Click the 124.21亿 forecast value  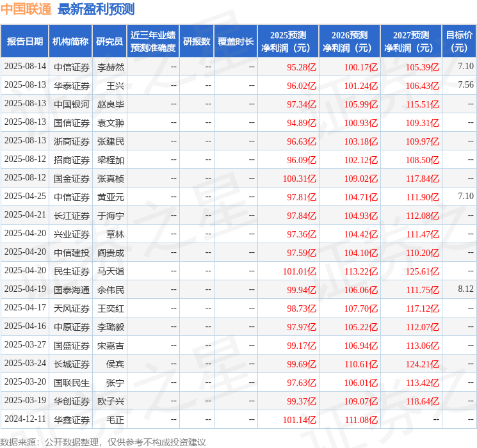(x=422, y=364)
